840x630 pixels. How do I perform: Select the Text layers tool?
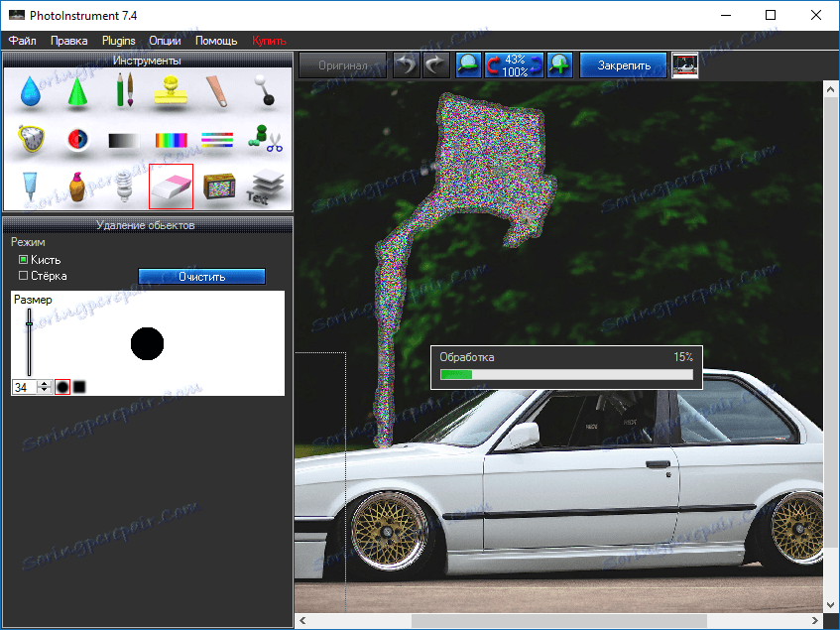[265, 188]
